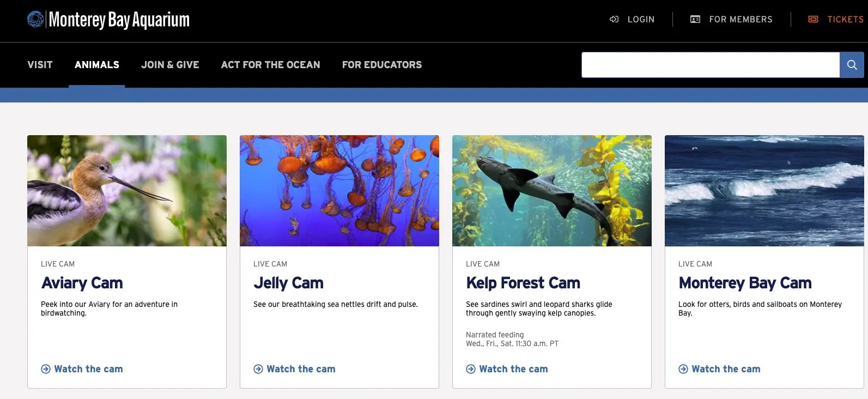
Task: Click the login arrow icon
Action: pos(614,19)
